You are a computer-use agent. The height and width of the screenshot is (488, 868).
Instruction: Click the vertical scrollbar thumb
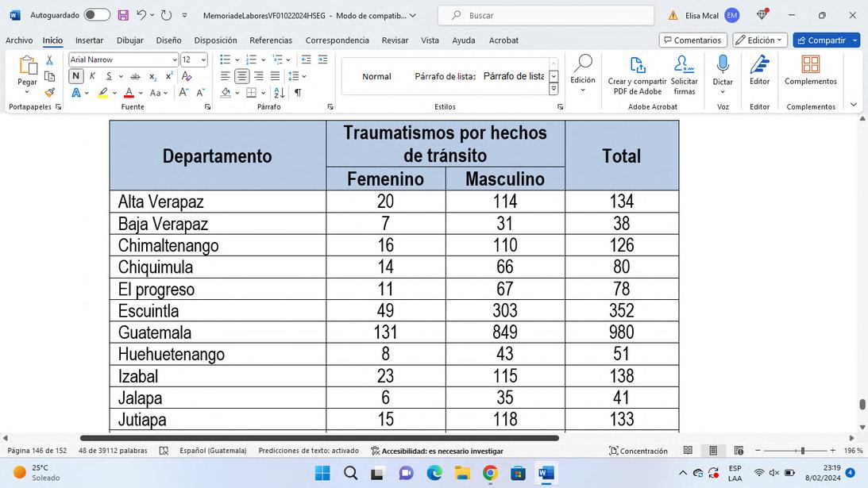pos(862,405)
